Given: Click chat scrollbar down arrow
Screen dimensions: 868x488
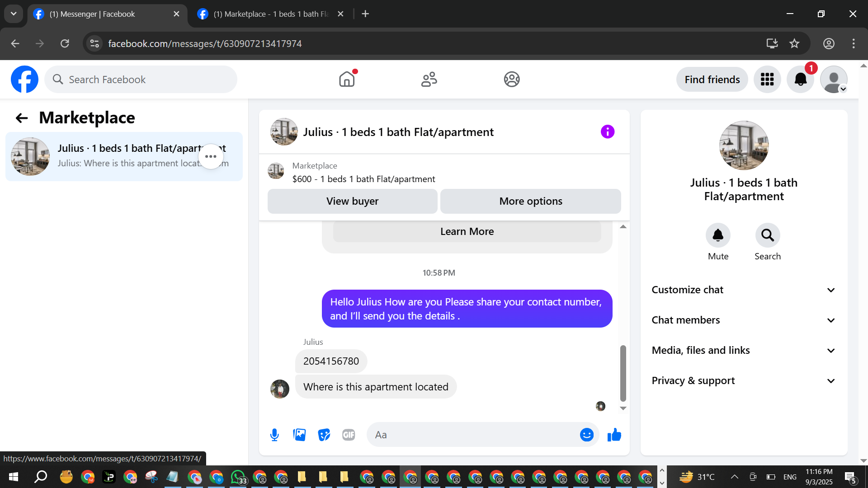Looking at the screenshot, I should tap(623, 408).
